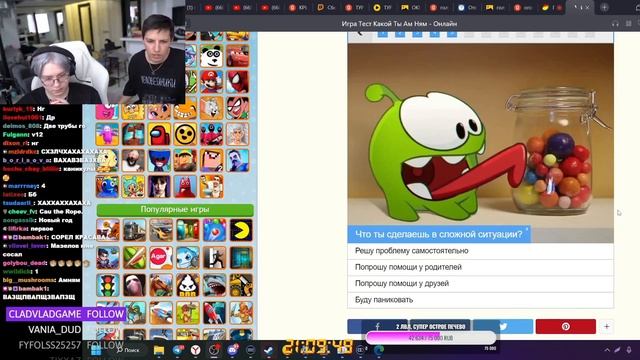The image size is (640, 360).
Task: Open the traffic light game icon
Action: point(108,285)
